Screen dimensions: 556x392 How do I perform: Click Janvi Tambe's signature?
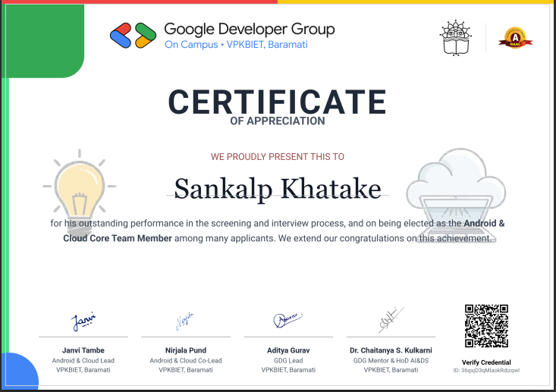(x=83, y=321)
